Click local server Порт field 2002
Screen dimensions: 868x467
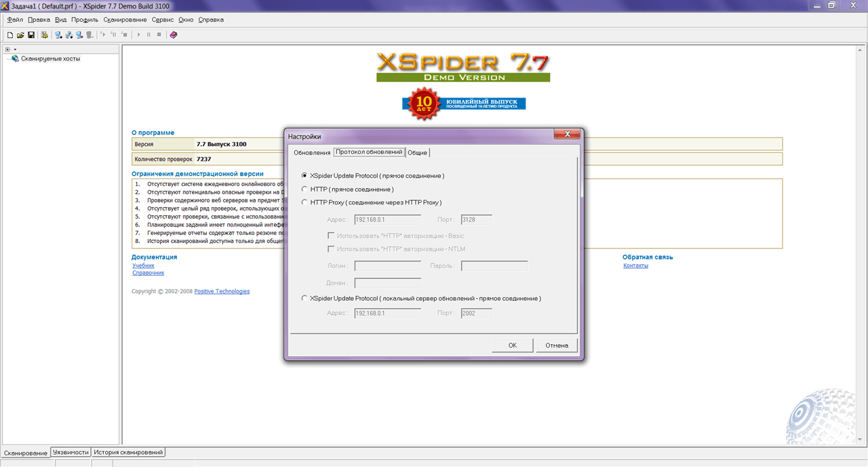click(x=476, y=314)
